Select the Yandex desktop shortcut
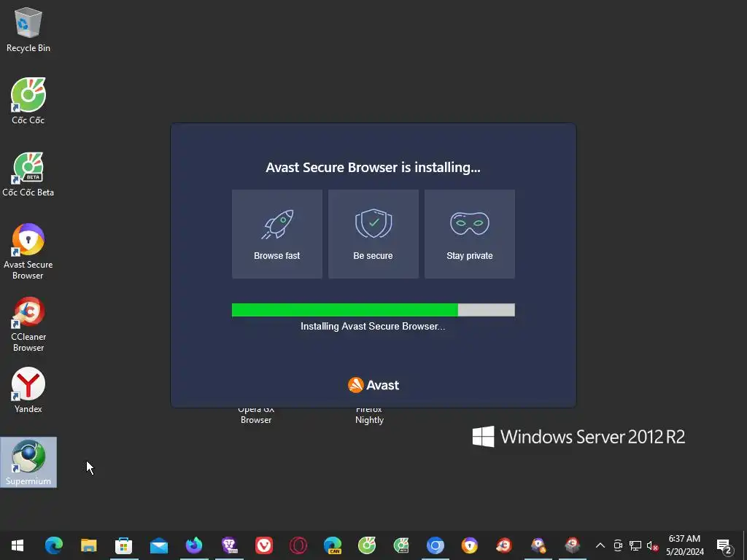Screen dimensions: 747x560 [x=28, y=390]
